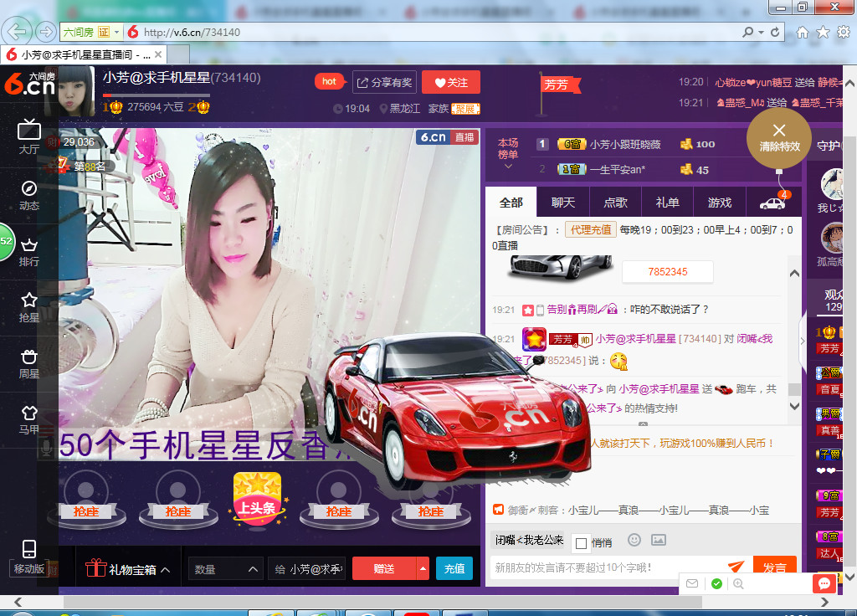Screen dimensions: 857x616
Task: Refresh the page with reload icon
Action: 775,33
